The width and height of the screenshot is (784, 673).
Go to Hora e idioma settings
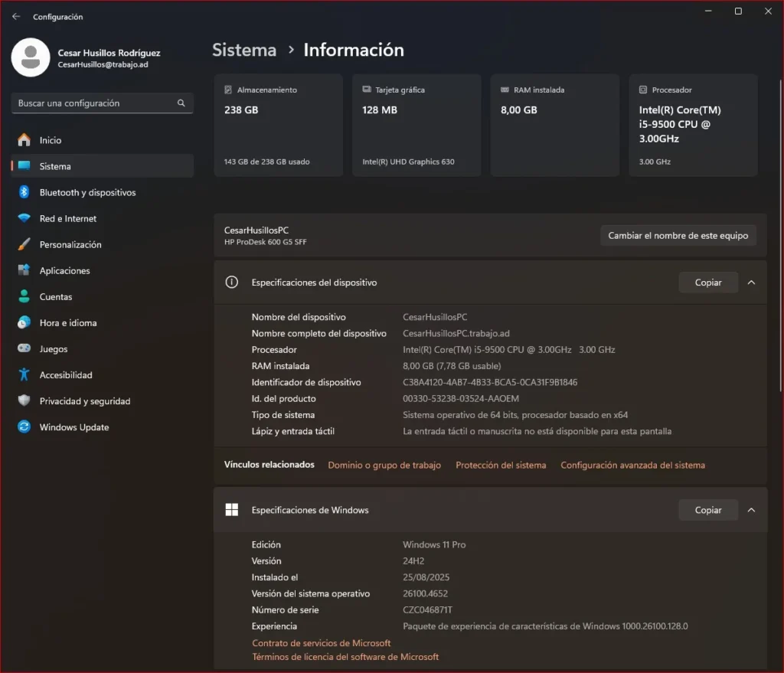coord(102,322)
